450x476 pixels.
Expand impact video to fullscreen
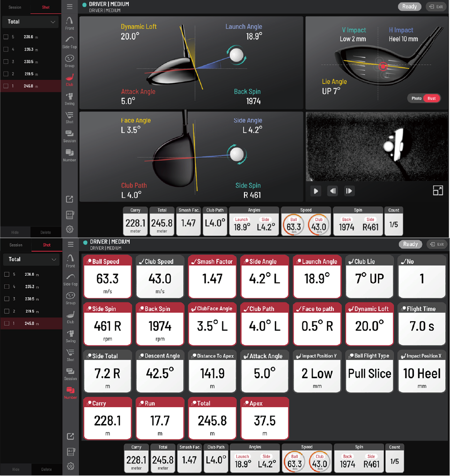click(438, 190)
